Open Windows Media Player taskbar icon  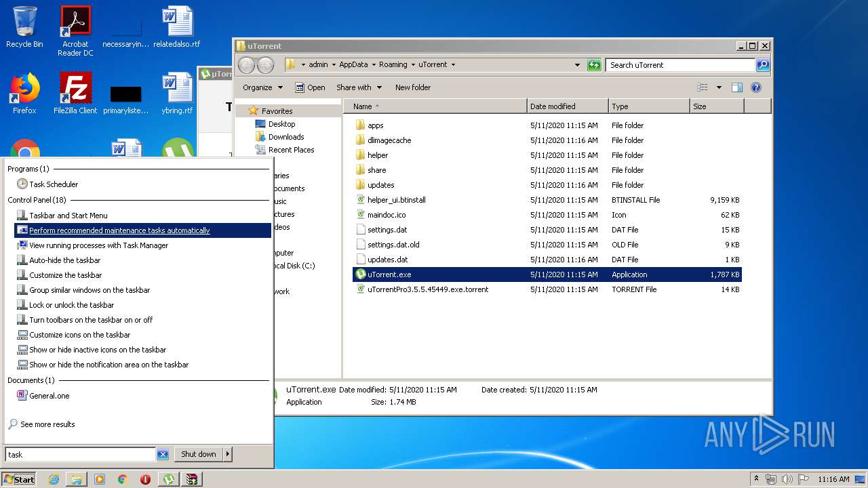(x=100, y=479)
